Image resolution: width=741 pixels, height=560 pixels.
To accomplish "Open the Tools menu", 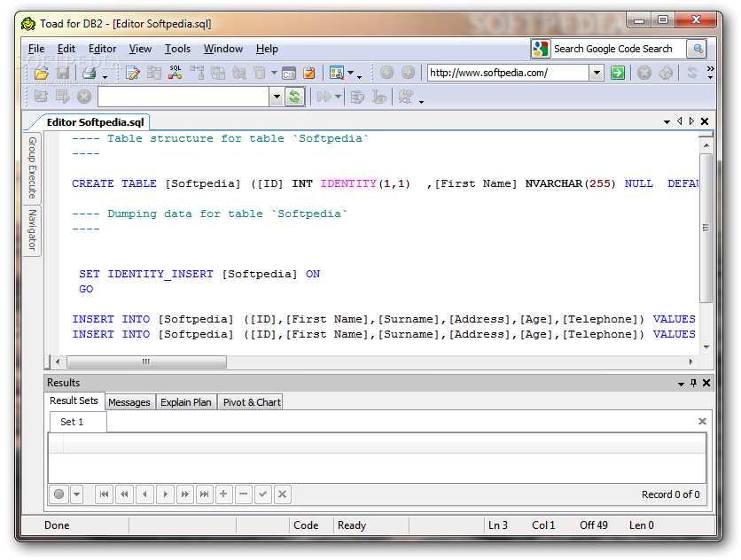I will [177, 49].
